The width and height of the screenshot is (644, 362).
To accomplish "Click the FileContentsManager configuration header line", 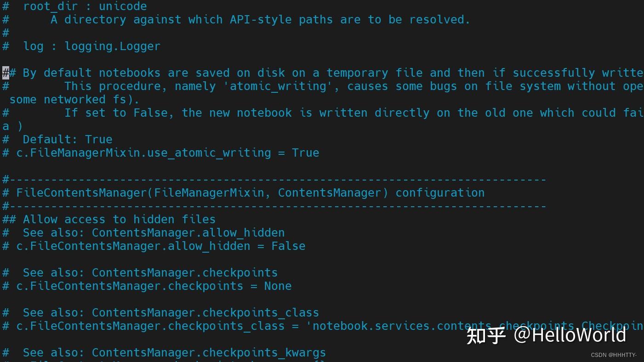I will [x=250, y=193].
